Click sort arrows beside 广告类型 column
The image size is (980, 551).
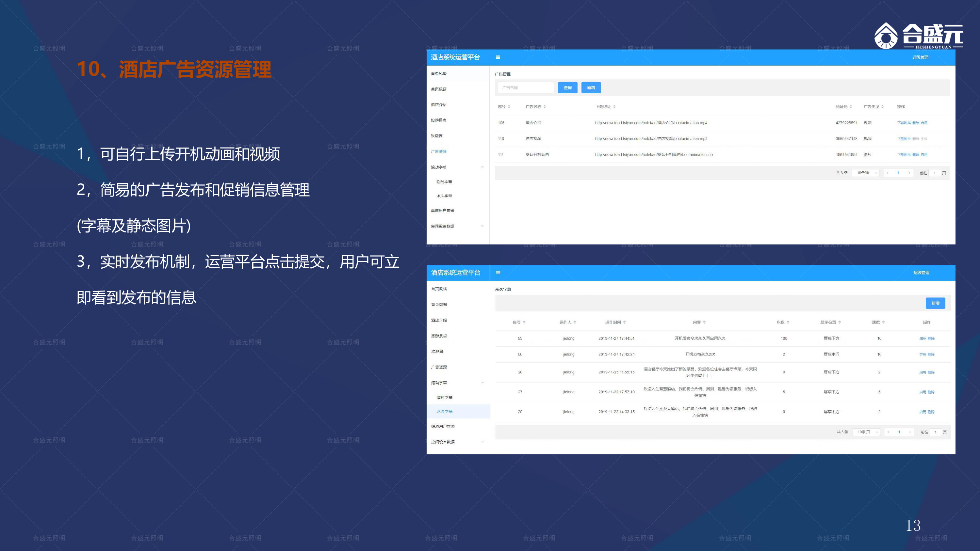(x=883, y=107)
